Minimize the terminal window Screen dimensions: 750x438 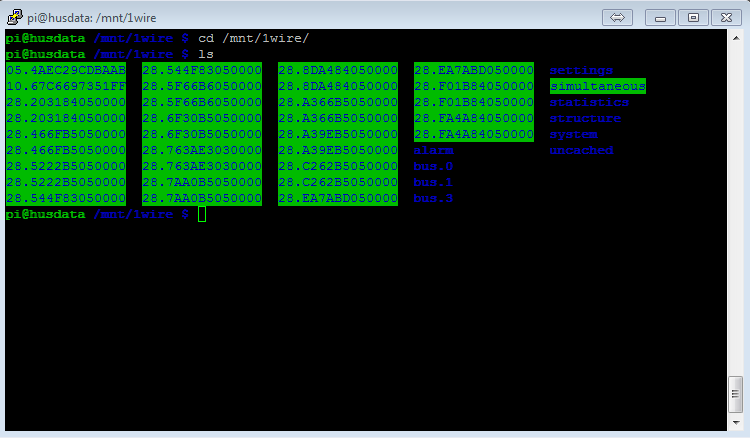click(x=661, y=17)
